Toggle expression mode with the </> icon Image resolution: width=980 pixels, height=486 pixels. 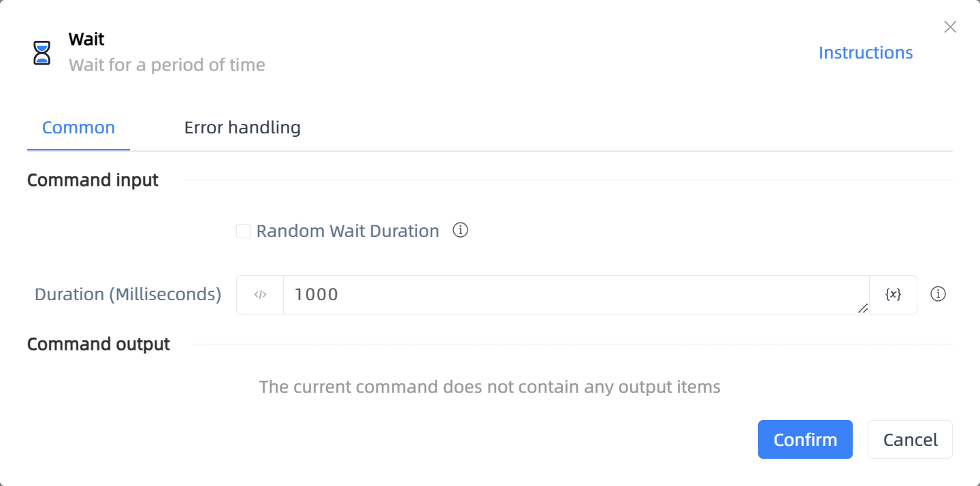click(x=260, y=295)
